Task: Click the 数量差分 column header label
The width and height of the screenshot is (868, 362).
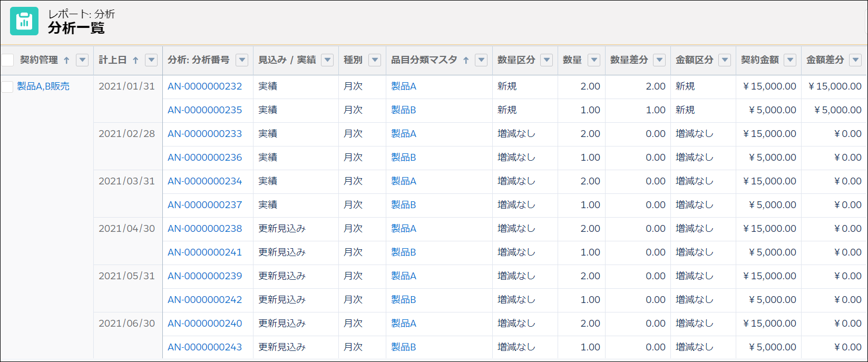Action: (629, 60)
